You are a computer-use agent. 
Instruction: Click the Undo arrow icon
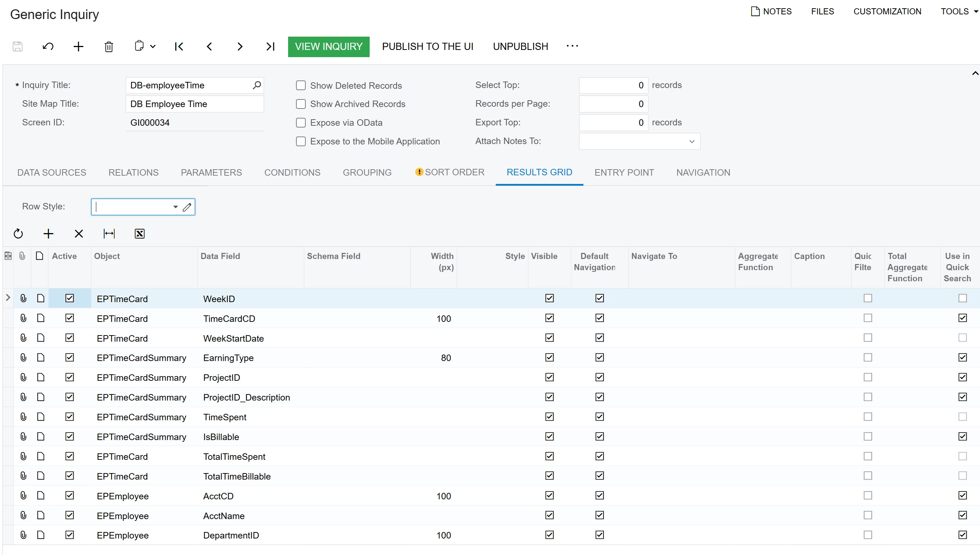pyautogui.click(x=48, y=46)
